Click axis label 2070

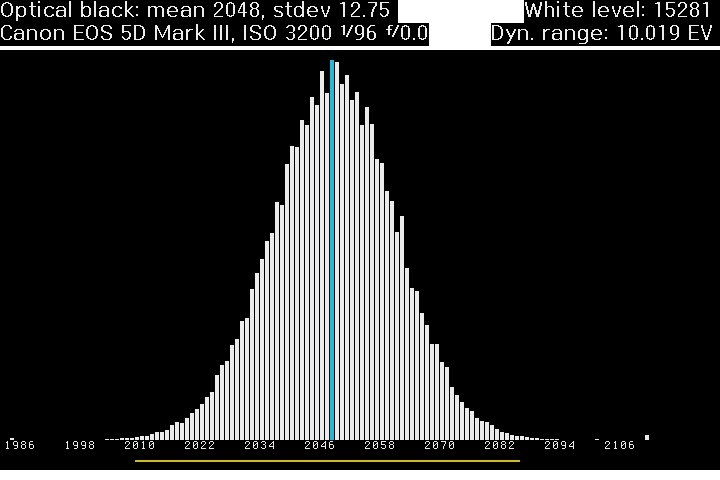(439, 445)
